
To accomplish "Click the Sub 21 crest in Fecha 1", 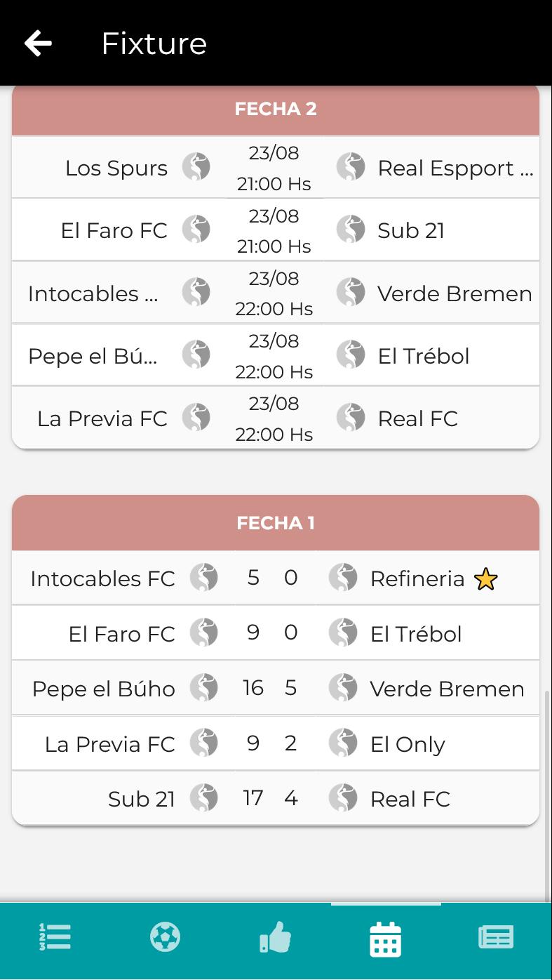I will 203,798.
